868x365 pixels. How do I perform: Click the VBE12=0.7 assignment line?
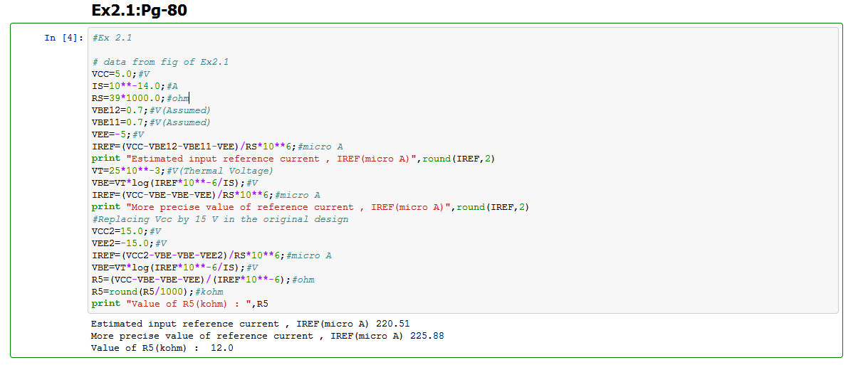(x=151, y=110)
